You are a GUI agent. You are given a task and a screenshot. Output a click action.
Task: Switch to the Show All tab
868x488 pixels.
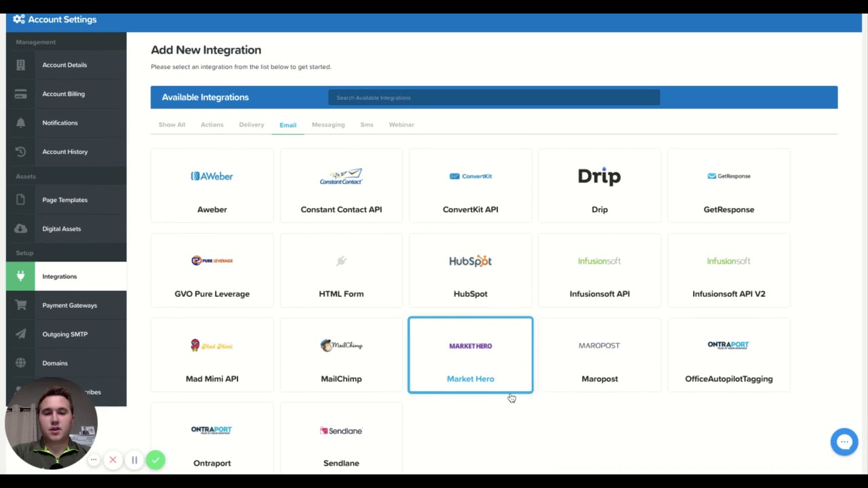coord(172,125)
